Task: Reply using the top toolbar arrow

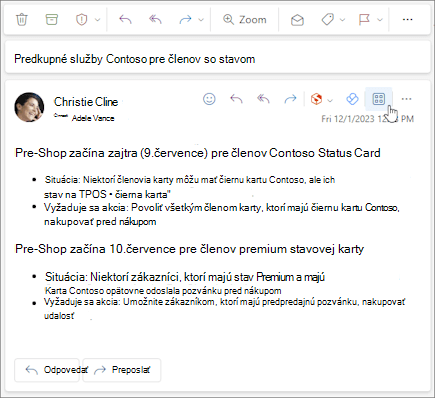Action: 125,20
